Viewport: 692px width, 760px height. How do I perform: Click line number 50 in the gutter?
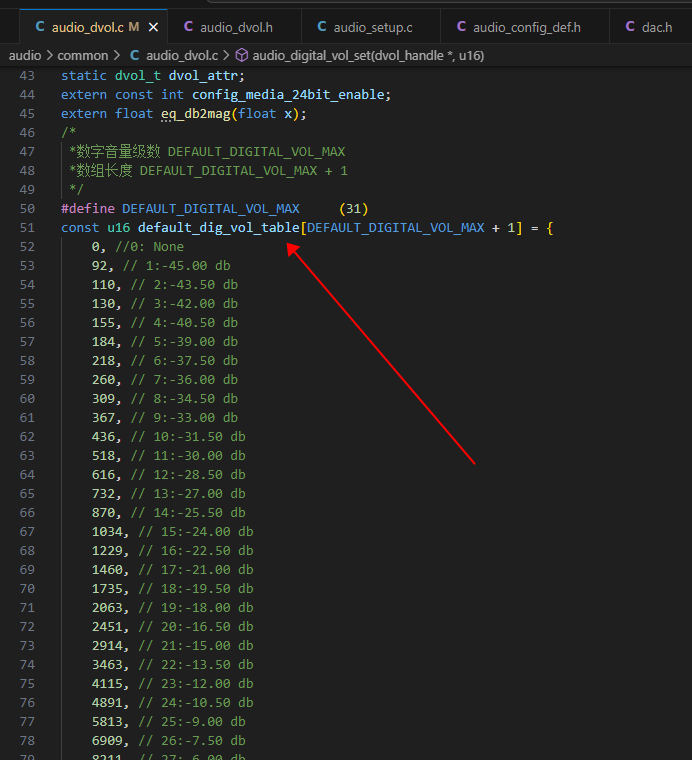coord(27,209)
